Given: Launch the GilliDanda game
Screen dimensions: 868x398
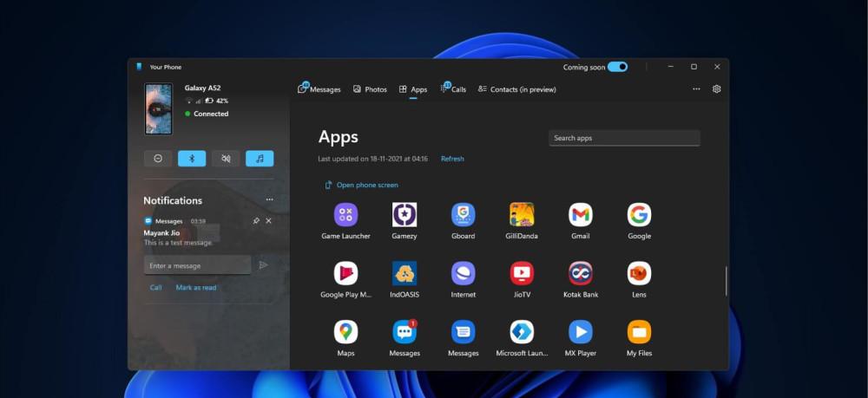Looking at the screenshot, I should point(522,215).
